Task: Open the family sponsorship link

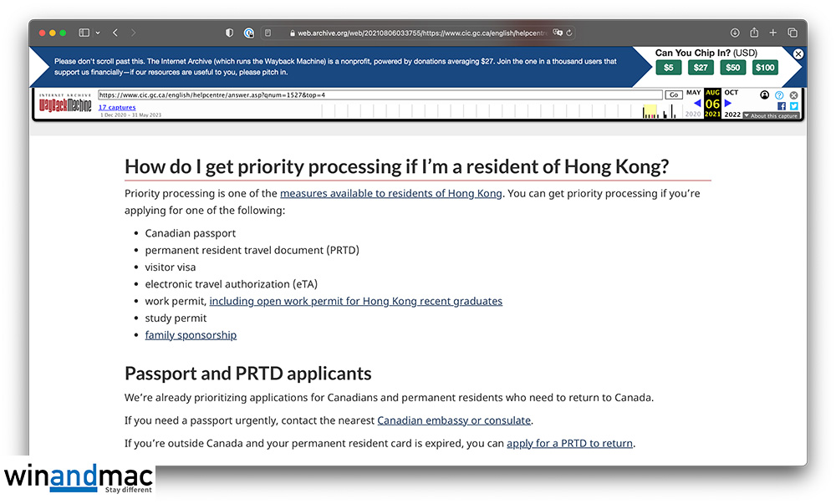Action: [191, 335]
